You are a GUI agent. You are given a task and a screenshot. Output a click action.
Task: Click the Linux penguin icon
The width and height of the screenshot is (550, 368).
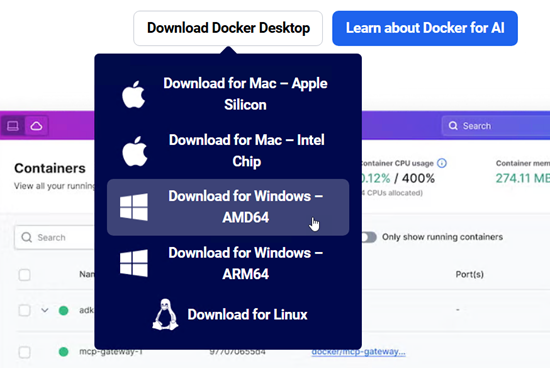click(165, 314)
